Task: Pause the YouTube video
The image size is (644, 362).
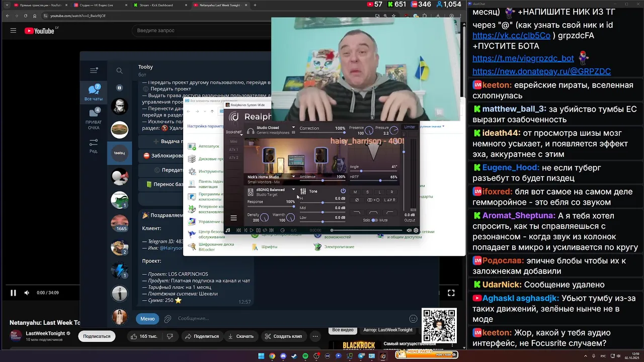Action: [x=13, y=293]
